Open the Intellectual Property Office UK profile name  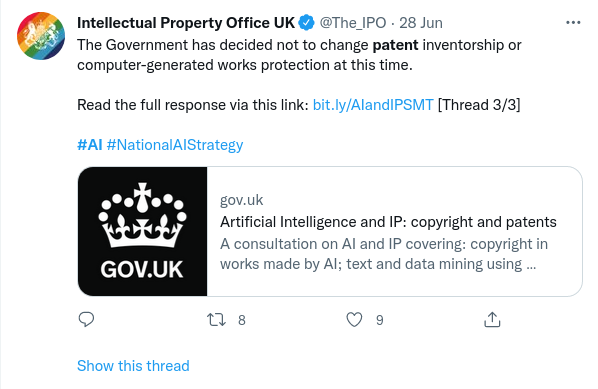tap(186, 23)
